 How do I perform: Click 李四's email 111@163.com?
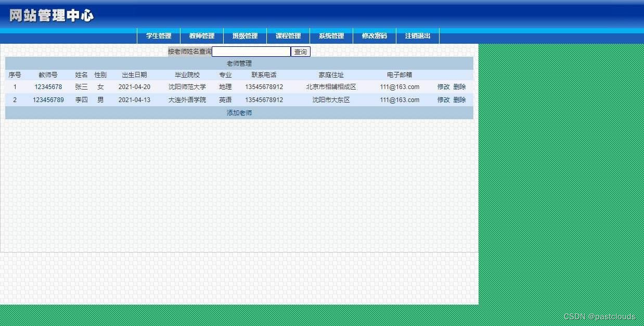pos(400,100)
